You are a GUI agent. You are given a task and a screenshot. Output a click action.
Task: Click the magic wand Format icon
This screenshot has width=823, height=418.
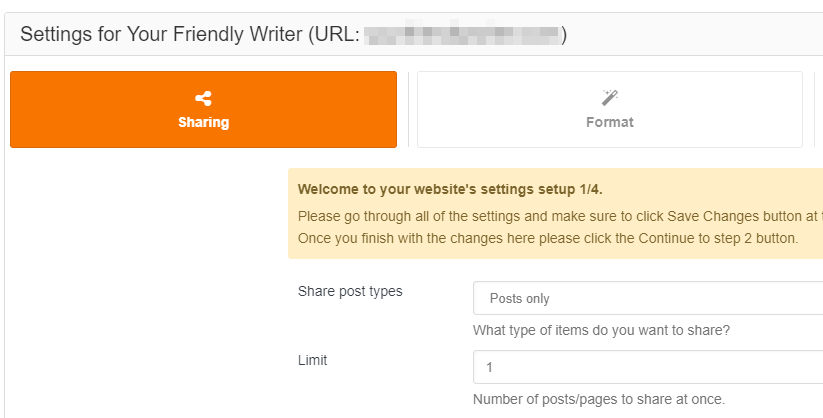click(610, 98)
